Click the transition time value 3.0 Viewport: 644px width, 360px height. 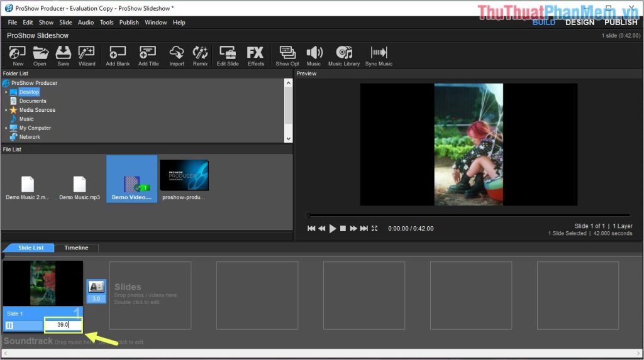(96, 298)
